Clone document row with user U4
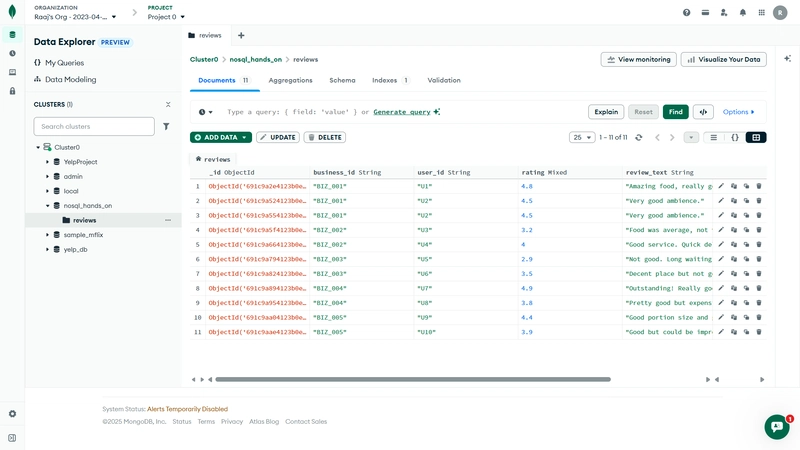 pos(746,244)
